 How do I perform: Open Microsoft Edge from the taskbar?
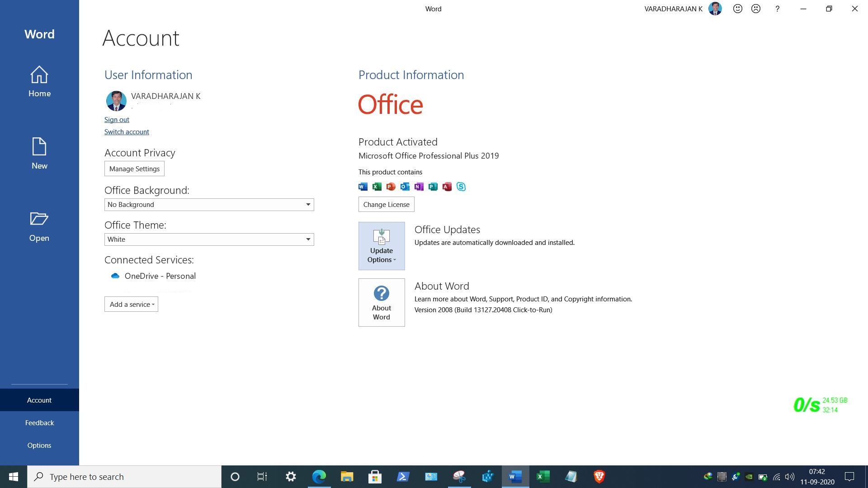click(319, 477)
